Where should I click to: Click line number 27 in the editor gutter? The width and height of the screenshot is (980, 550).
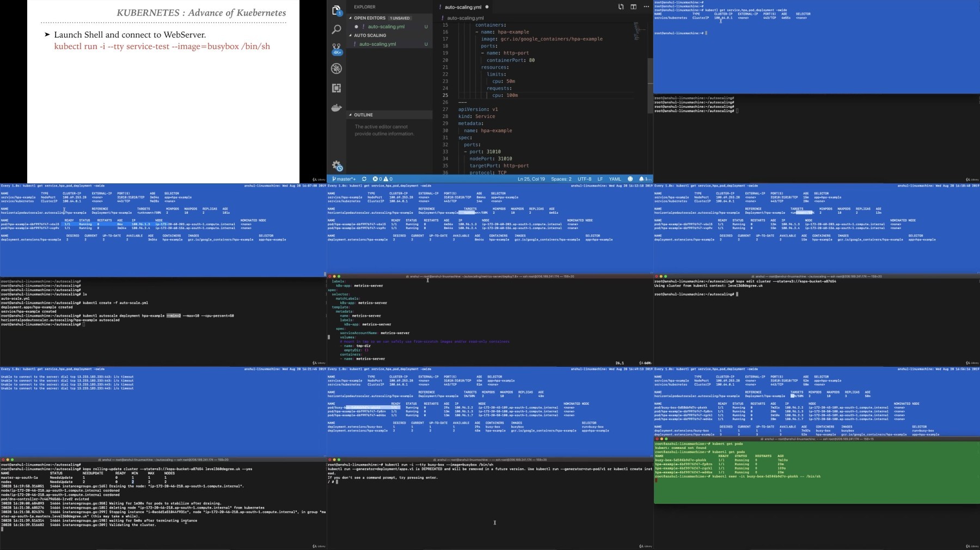445,109
